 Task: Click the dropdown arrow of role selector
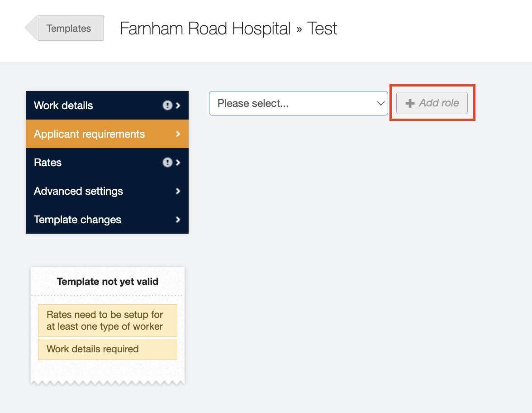[x=380, y=103]
